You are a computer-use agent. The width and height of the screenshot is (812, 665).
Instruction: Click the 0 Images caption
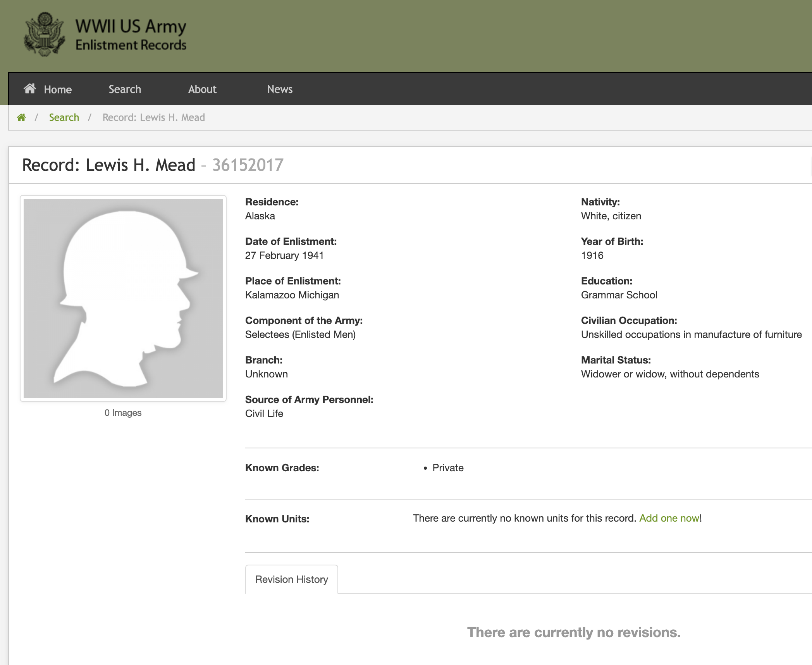coord(123,413)
